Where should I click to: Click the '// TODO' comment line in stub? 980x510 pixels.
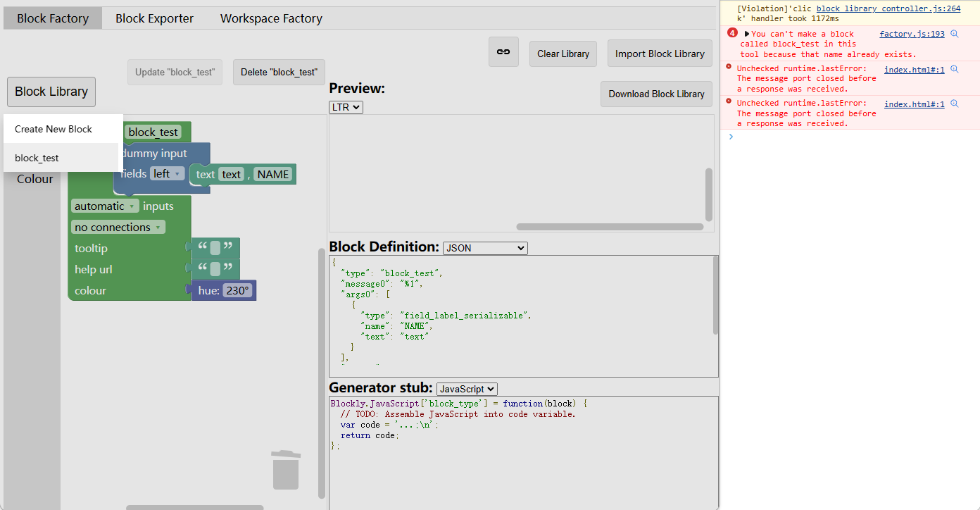tap(458, 414)
